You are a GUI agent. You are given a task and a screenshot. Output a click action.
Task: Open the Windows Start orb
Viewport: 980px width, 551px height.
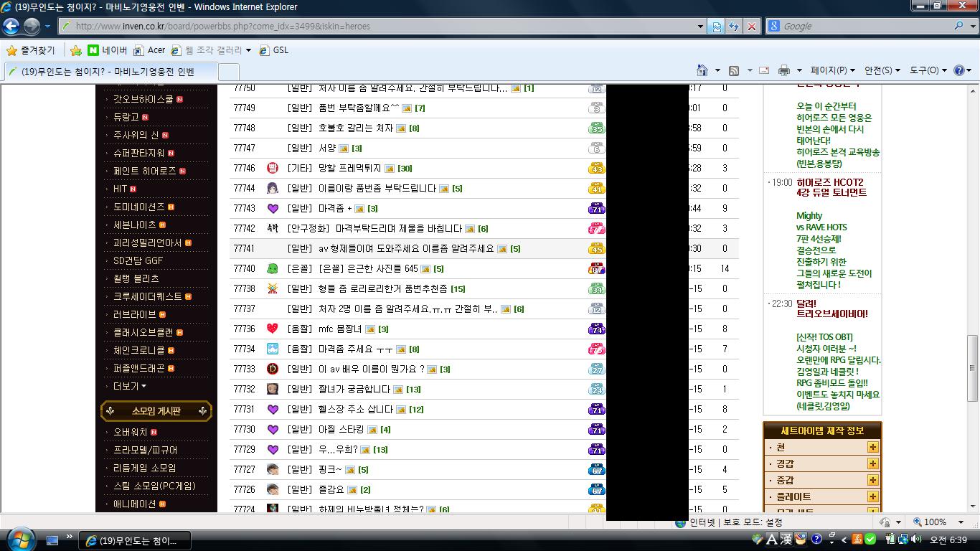pos(20,539)
